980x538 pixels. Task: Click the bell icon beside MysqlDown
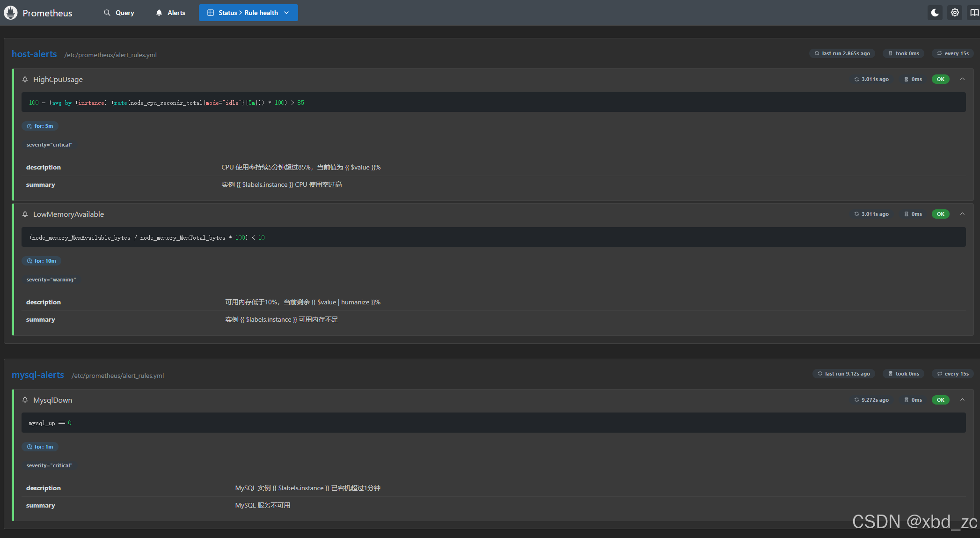tap(25, 400)
